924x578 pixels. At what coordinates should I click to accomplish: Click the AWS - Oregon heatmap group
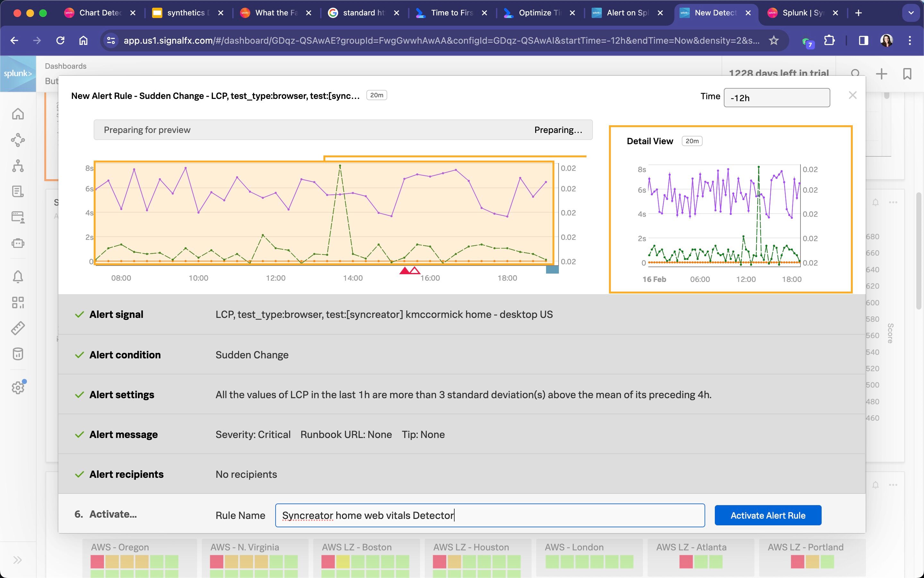140,558
